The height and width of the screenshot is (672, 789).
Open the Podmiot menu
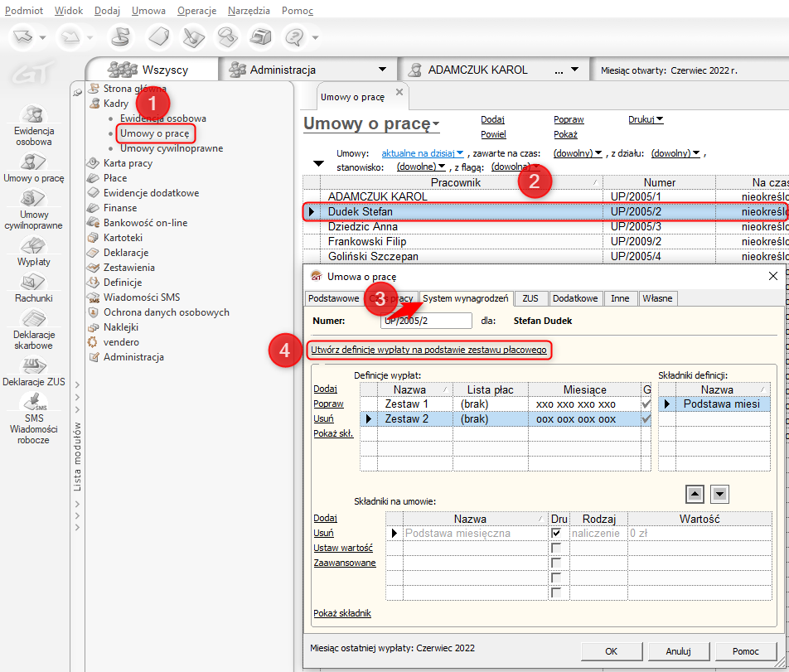24,11
